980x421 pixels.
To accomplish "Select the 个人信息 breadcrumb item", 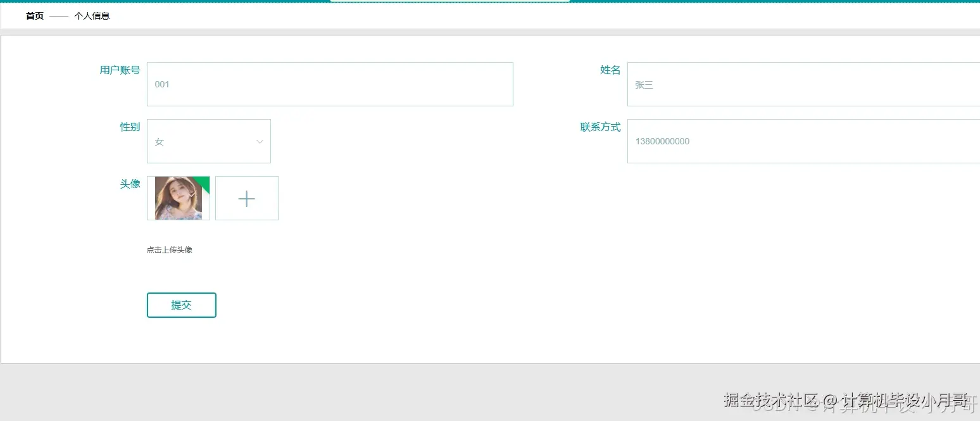I will (92, 16).
